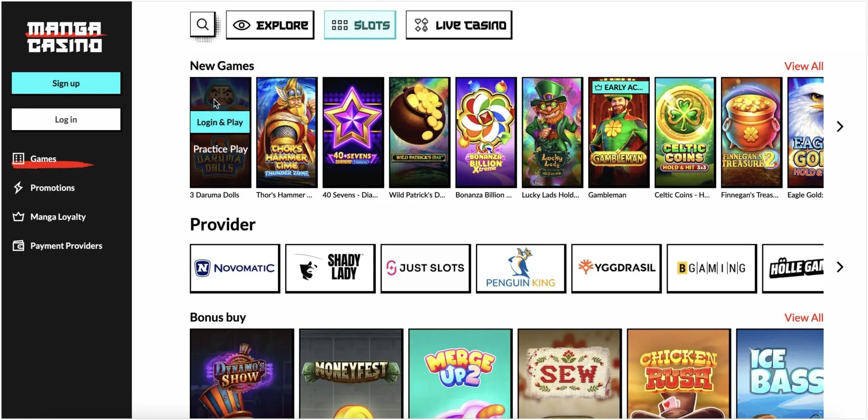Open the Live Casino tab
This screenshot has height=420, width=868.
[459, 25]
